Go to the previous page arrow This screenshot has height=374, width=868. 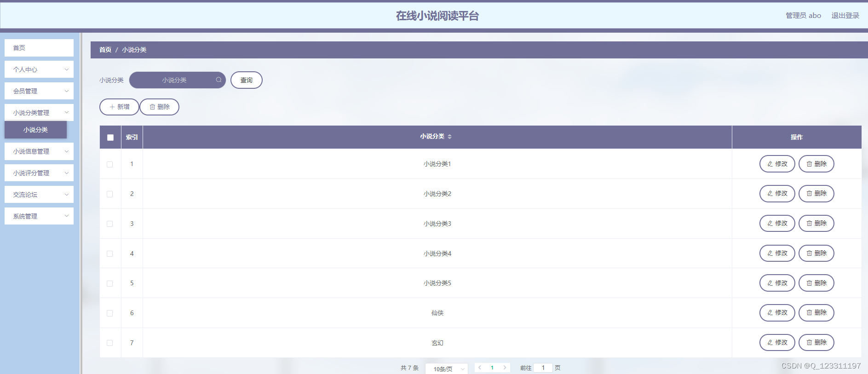(x=480, y=368)
